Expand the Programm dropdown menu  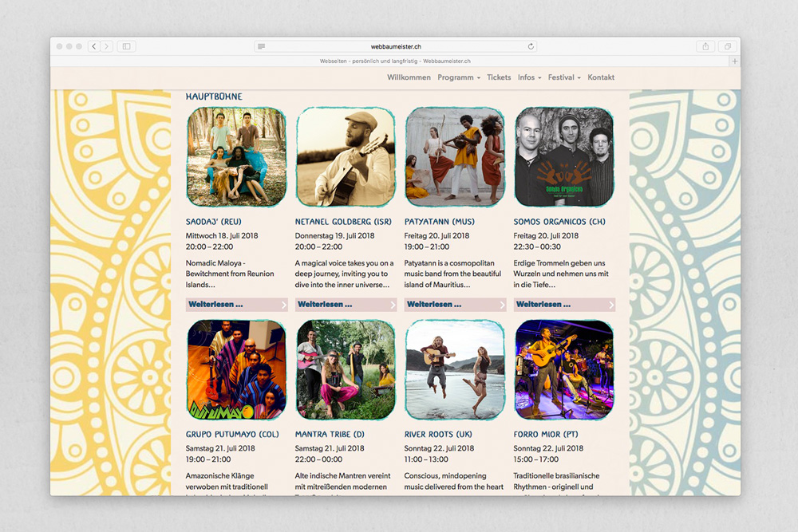point(459,78)
